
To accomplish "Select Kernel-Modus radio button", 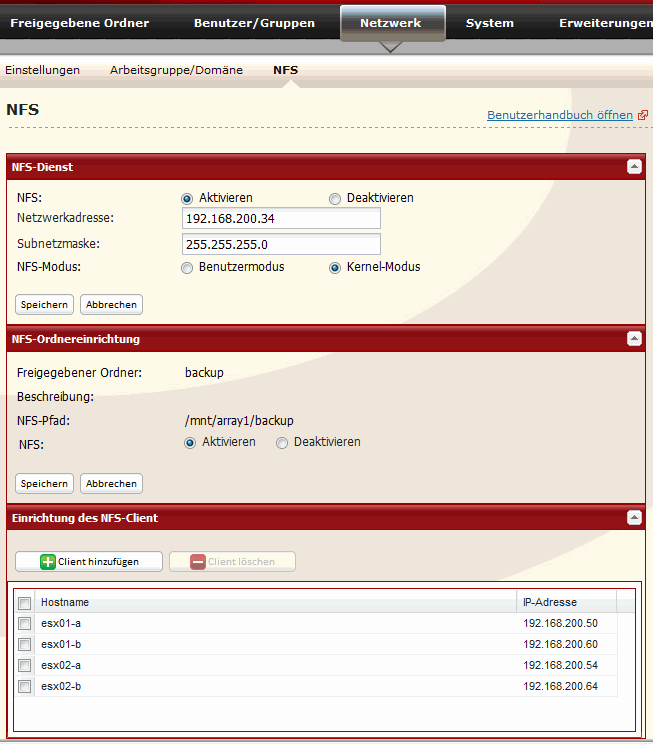I will [336, 268].
